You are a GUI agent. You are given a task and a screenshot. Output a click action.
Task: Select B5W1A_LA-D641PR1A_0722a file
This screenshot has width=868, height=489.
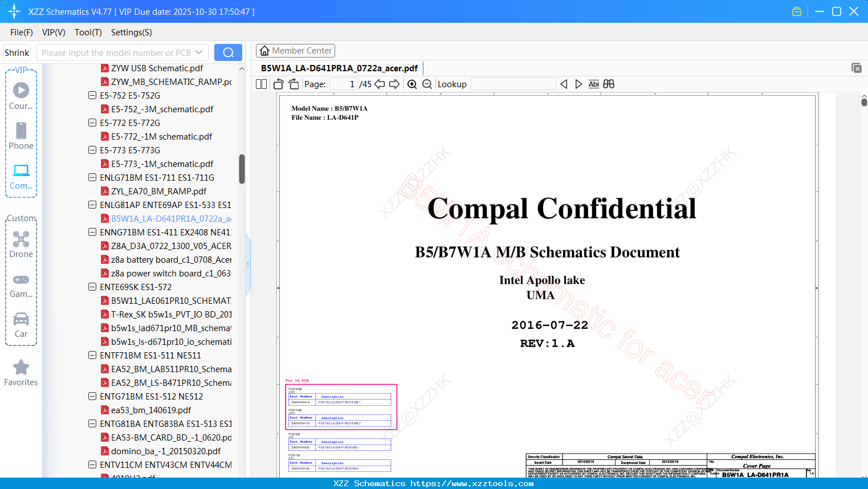point(171,218)
